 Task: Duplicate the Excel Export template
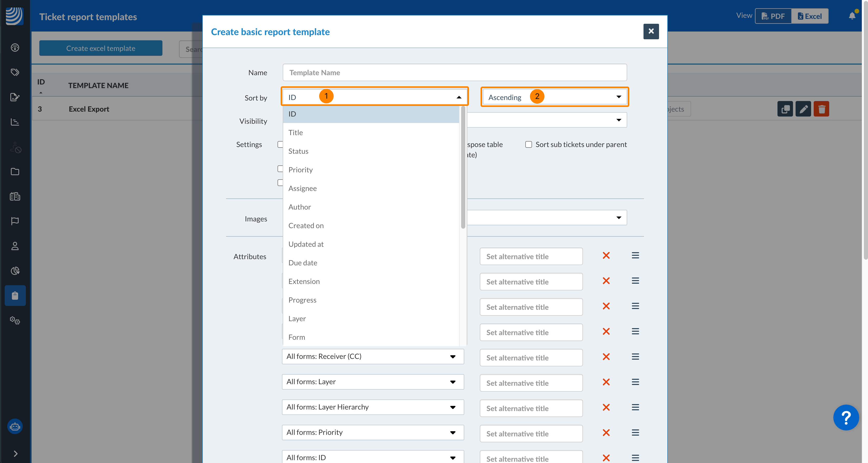point(785,109)
